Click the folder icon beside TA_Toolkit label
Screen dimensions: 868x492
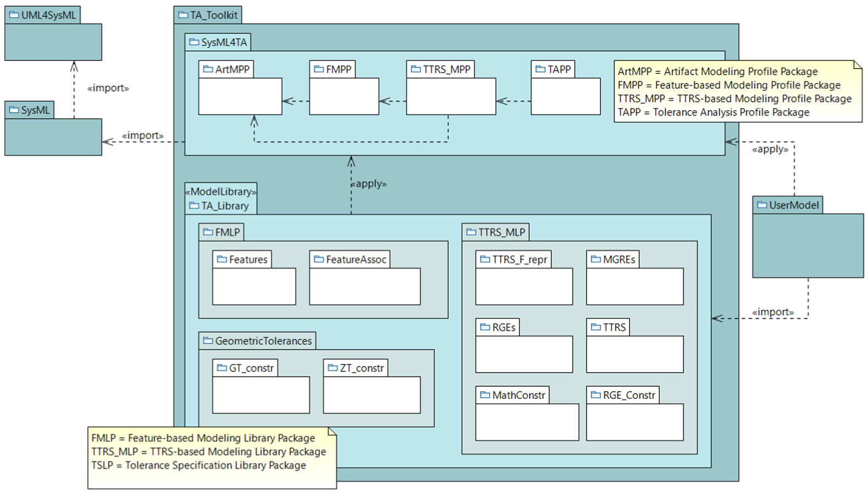point(183,15)
